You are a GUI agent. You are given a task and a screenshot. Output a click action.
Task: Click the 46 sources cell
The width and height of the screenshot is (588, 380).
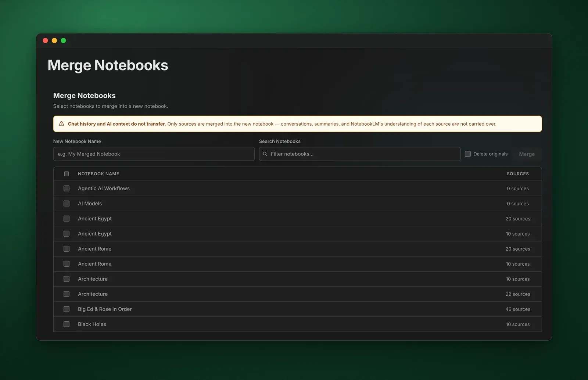pos(518,309)
